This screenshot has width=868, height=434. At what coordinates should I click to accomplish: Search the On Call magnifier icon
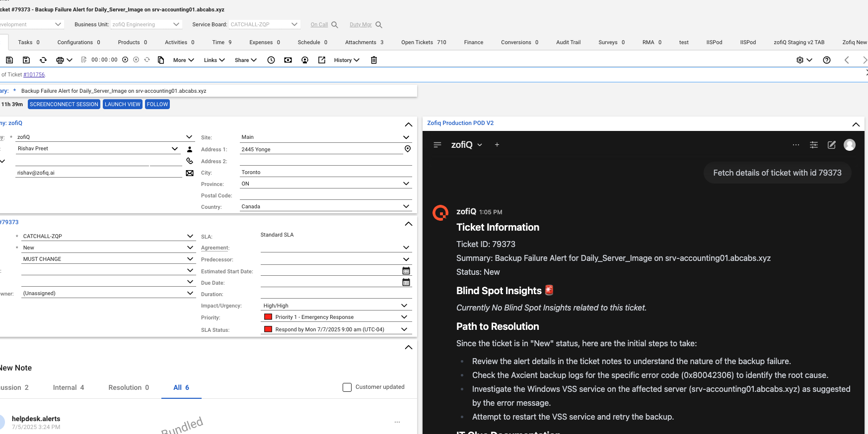(335, 25)
